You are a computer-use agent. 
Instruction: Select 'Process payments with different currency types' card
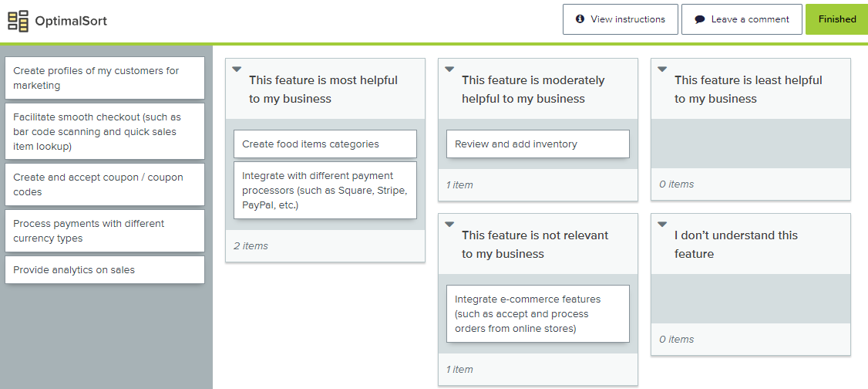pyautogui.click(x=105, y=231)
